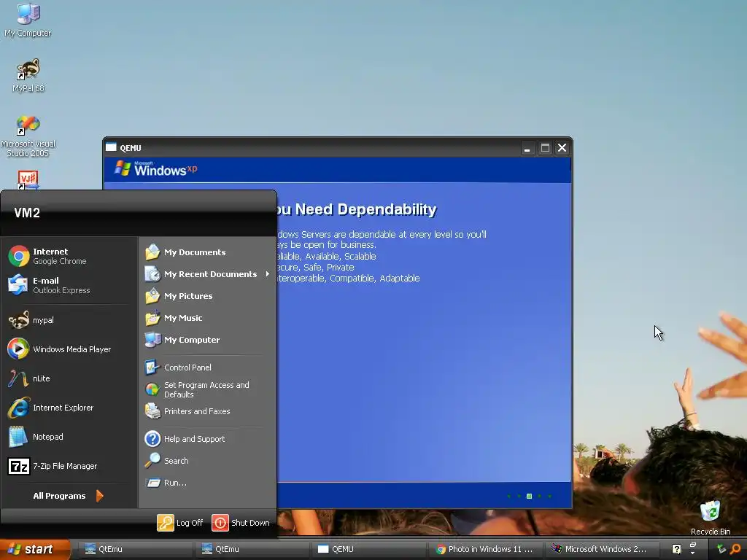The width and height of the screenshot is (747, 560).
Task: Launch Google Chrome from Start menu
Action: coord(69,256)
